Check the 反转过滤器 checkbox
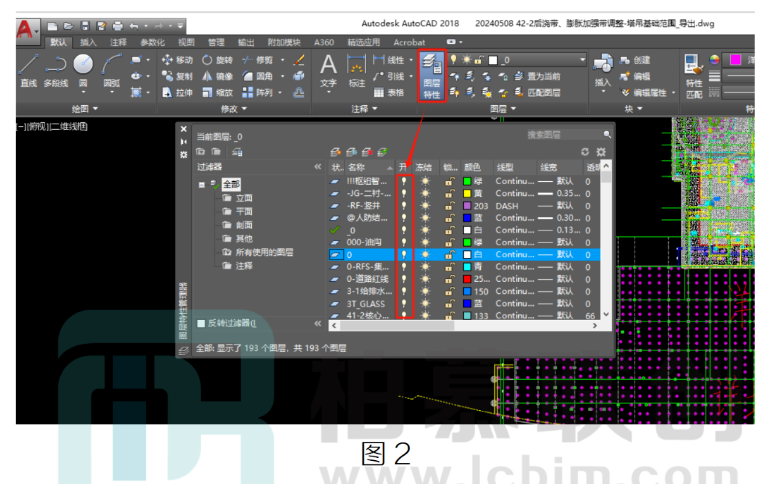 [x=201, y=323]
